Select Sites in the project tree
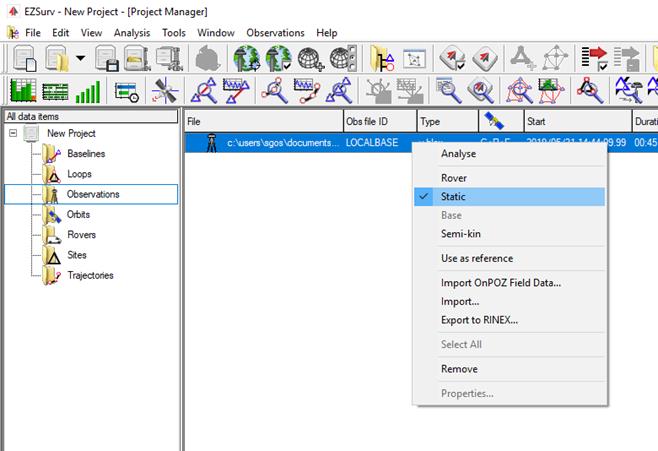This screenshot has height=451, width=658. point(77,255)
